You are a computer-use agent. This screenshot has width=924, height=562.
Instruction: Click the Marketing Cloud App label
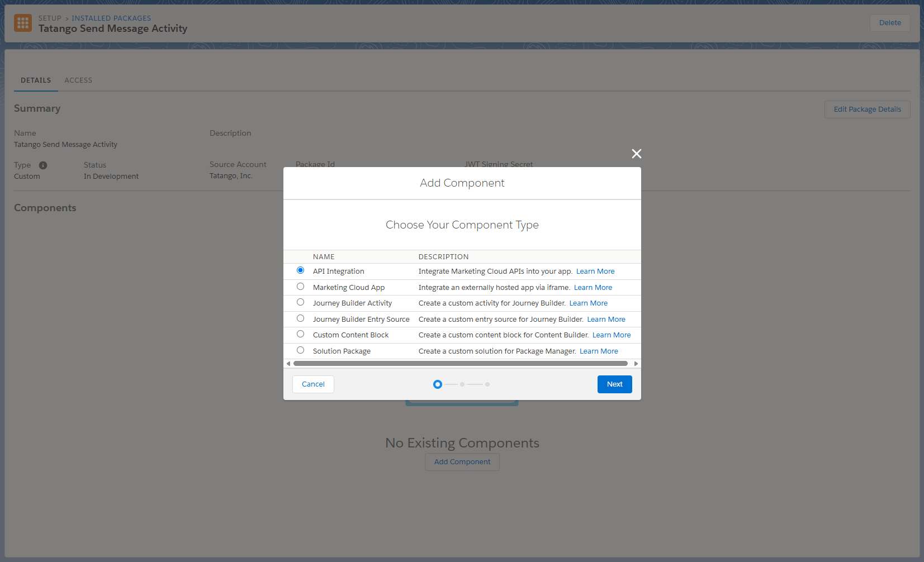[x=349, y=288]
